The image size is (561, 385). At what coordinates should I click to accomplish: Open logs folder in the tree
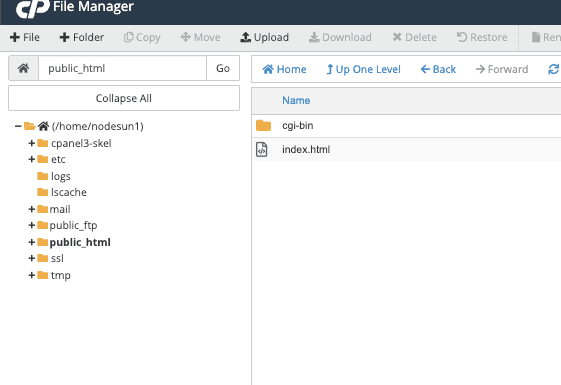[x=60, y=176]
